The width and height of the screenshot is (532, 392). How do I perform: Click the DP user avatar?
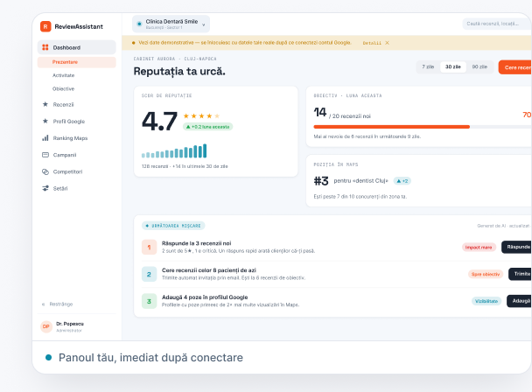[45, 326]
